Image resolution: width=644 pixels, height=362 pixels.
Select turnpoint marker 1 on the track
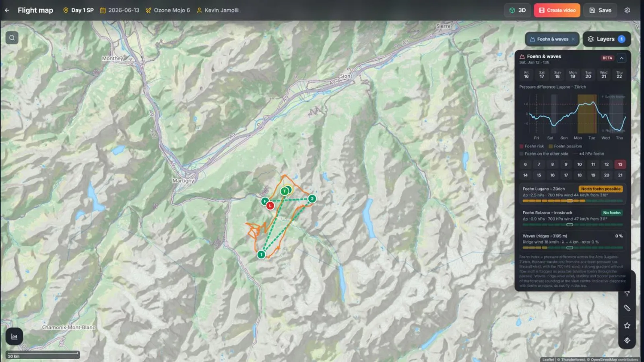pos(261,255)
